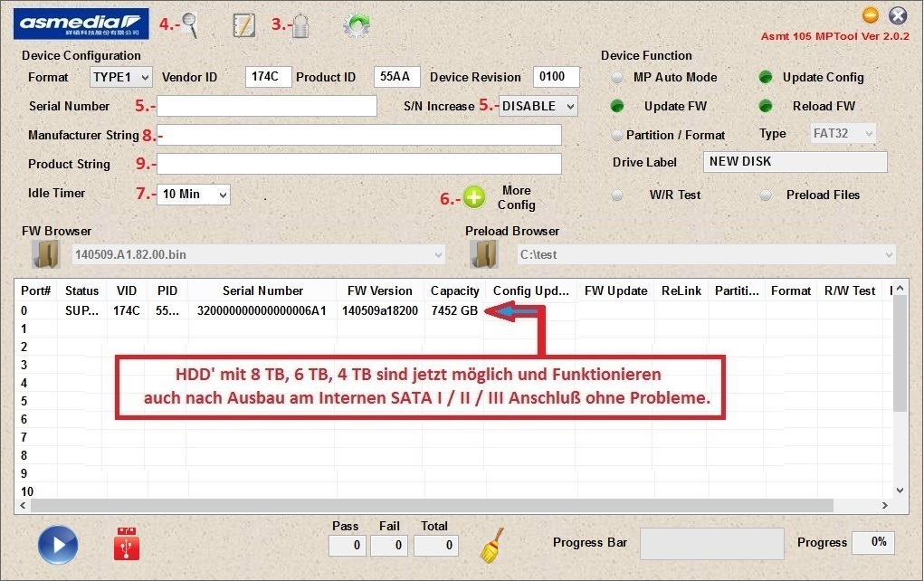
Task: Click the vertical scrollbar thumb
Action: point(900,352)
